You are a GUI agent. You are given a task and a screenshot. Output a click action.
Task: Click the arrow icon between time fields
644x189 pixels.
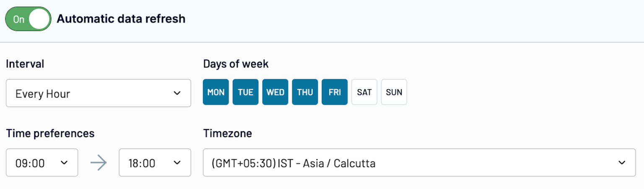coord(99,163)
